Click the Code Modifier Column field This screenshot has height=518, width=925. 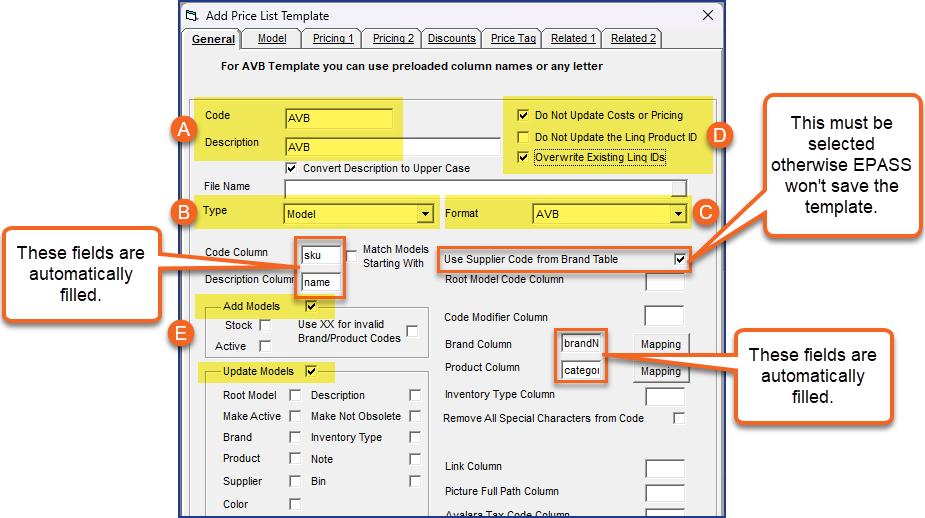coord(664,316)
